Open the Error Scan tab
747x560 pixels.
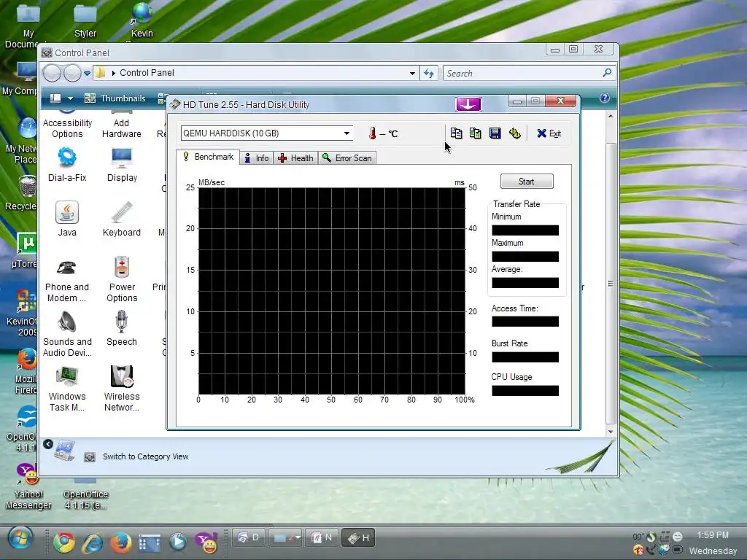347,158
